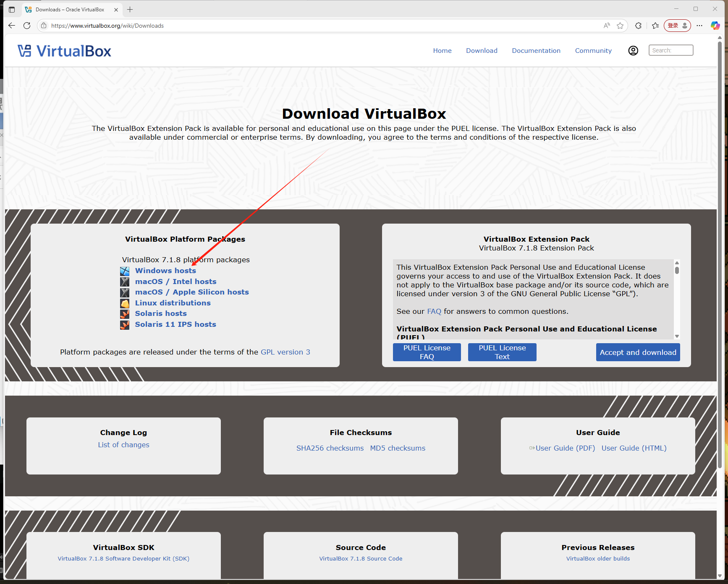Click the Solaris 11 IPS hosts icon

pyautogui.click(x=125, y=325)
